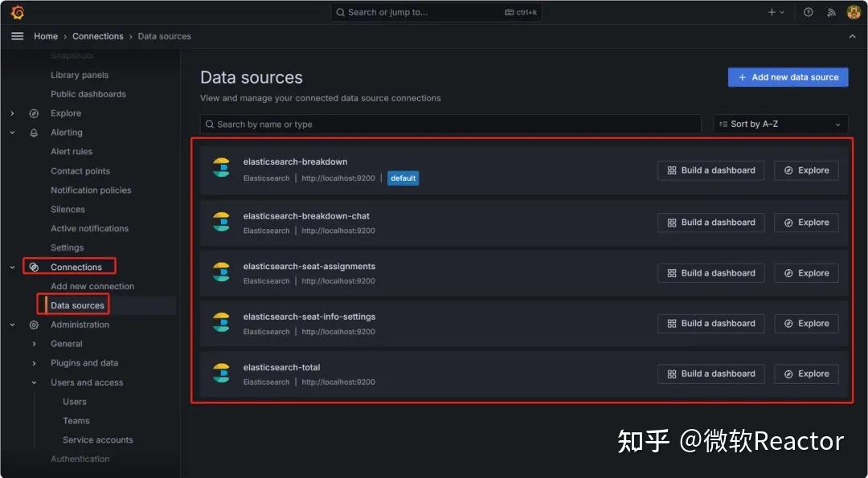868x478 pixels.
Task: Open the user profile avatar
Action: [853, 11]
